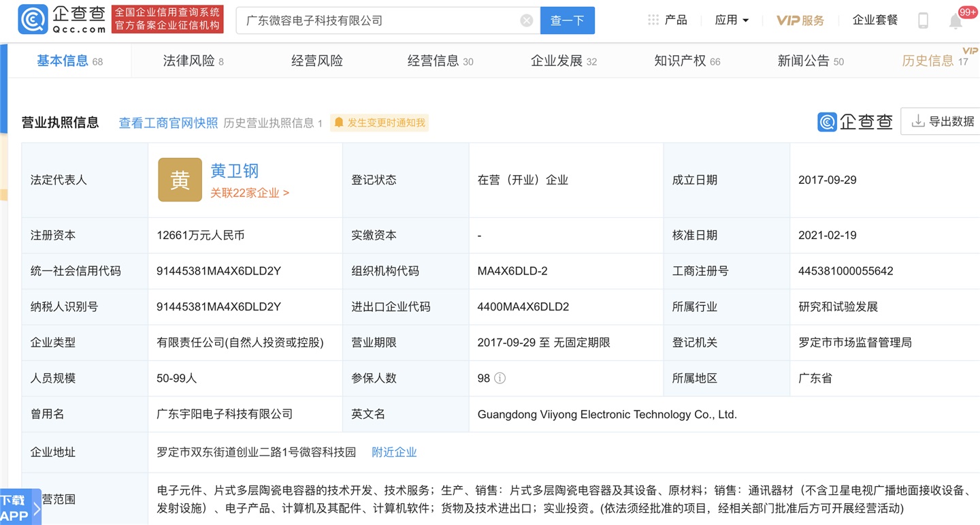This screenshot has width=980, height=525.
Task: Open the 新闻公告 tab
Action: click(811, 61)
